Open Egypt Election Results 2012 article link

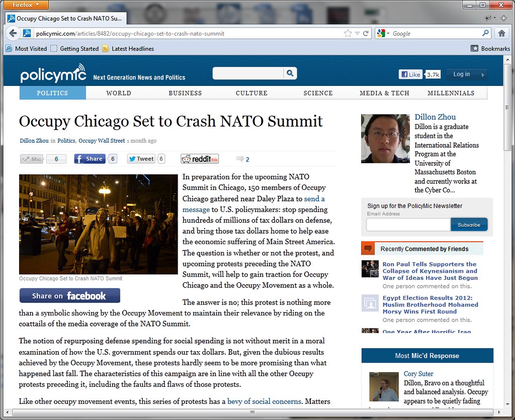coord(431,304)
